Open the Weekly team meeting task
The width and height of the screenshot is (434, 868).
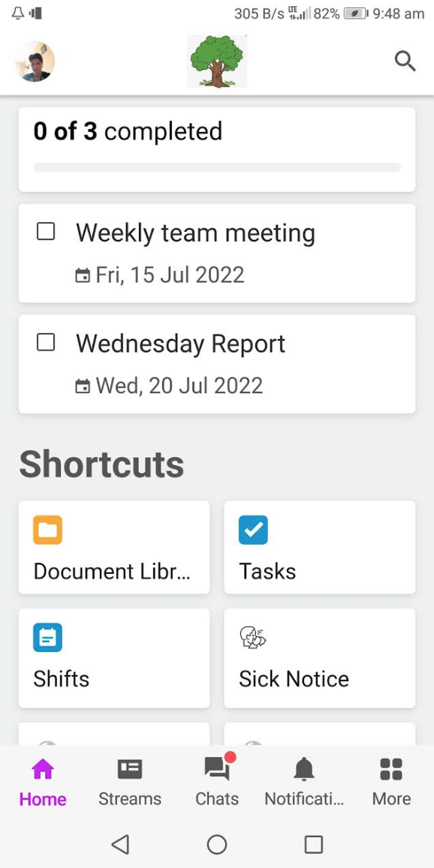tap(217, 253)
